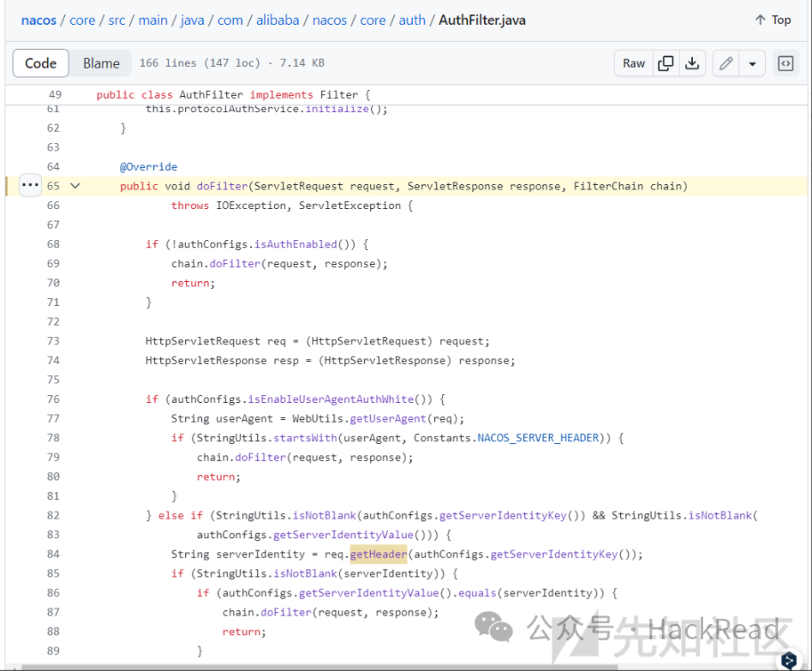Jump to Top arrow link
Screen dimensions: 812x671
[x=773, y=21]
